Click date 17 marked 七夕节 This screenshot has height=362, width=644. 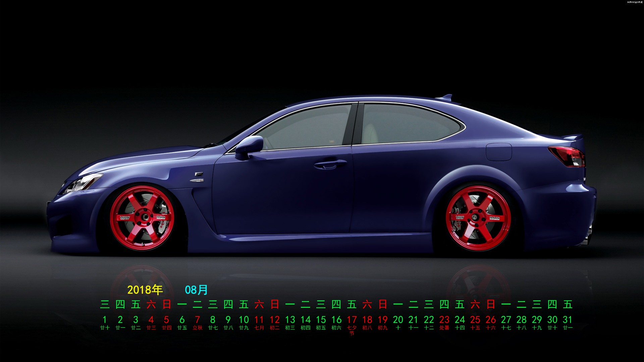[352, 320]
